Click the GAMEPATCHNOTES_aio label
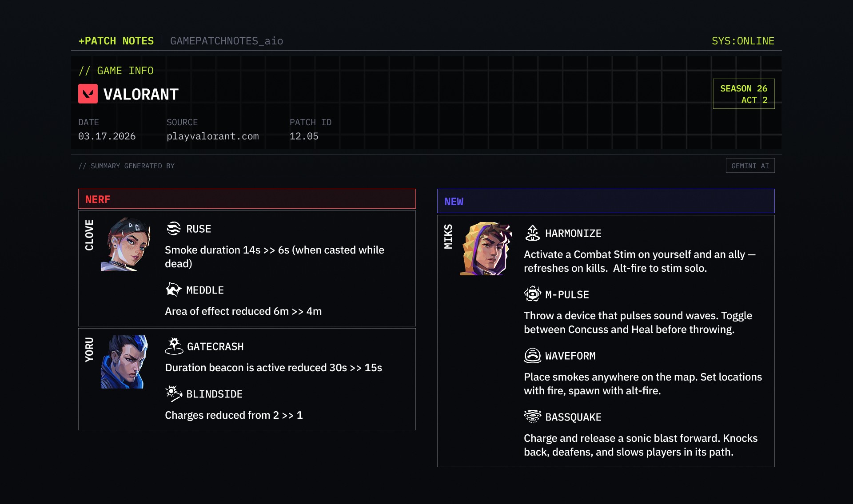Image resolution: width=853 pixels, height=504 pixels. (x=227, y=41)
